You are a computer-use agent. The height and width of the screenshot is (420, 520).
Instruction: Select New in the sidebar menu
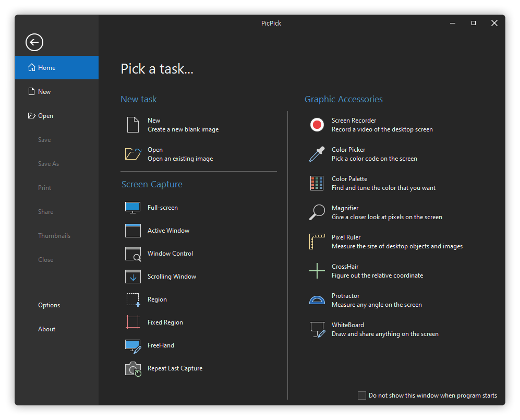click(x=57, y=91)
